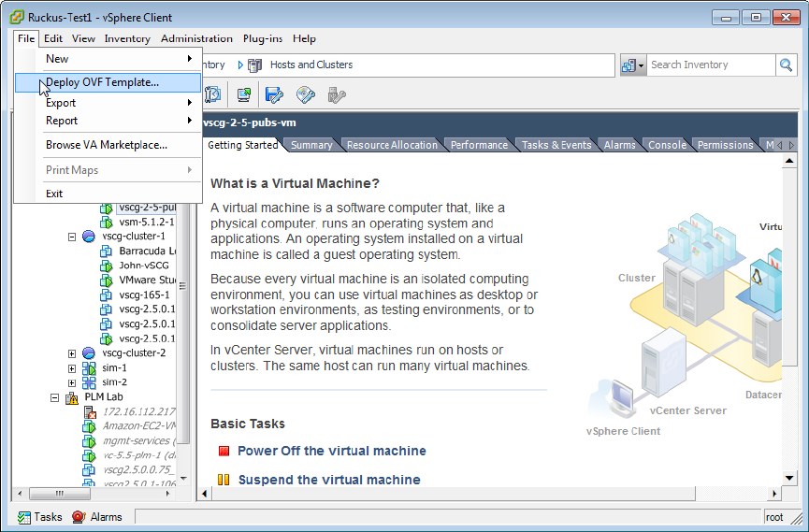Viewport: 809px width, 532px height.
Task: Switch to the Summary tab
Action: pos(311,145)
